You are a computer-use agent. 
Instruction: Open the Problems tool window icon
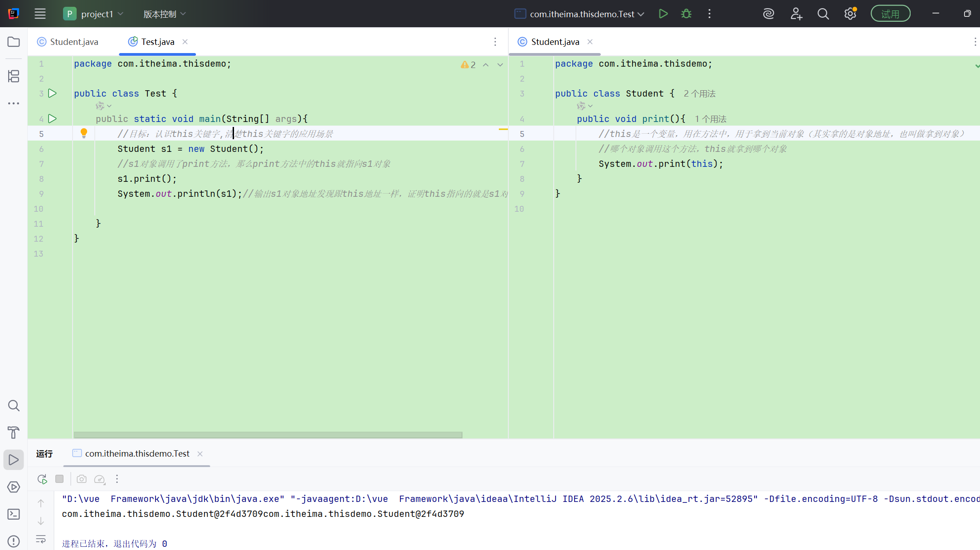click(x=14, y=541)
